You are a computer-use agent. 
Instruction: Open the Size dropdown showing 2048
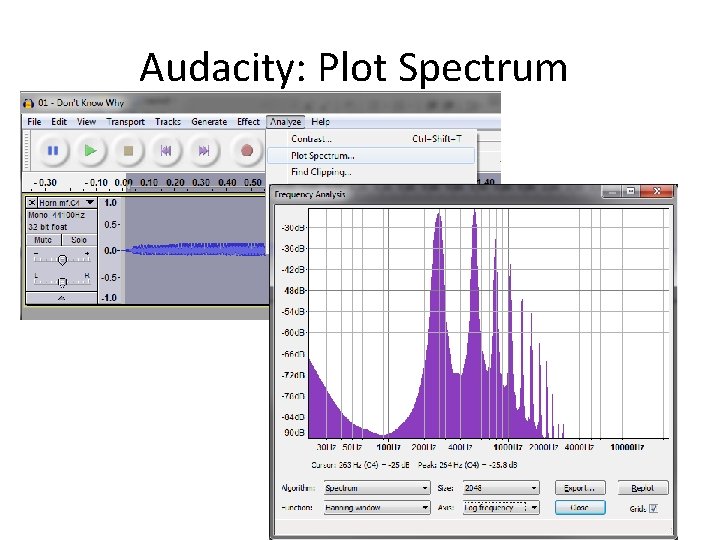pos(501,488)
